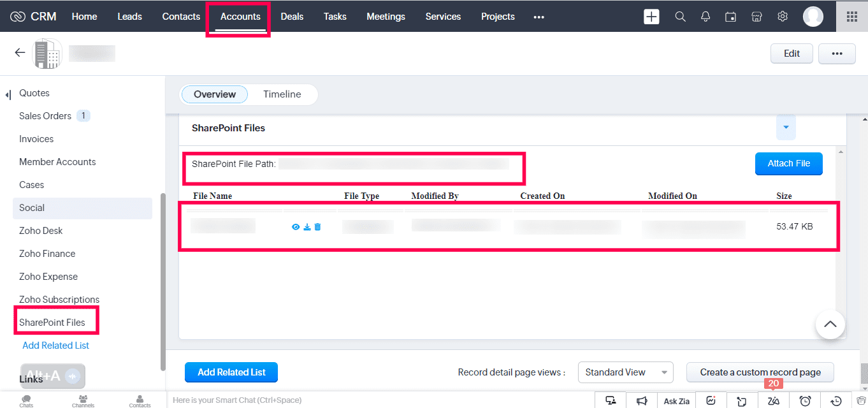Click Ask Zia
868x408 pixels.
[677, 401]
